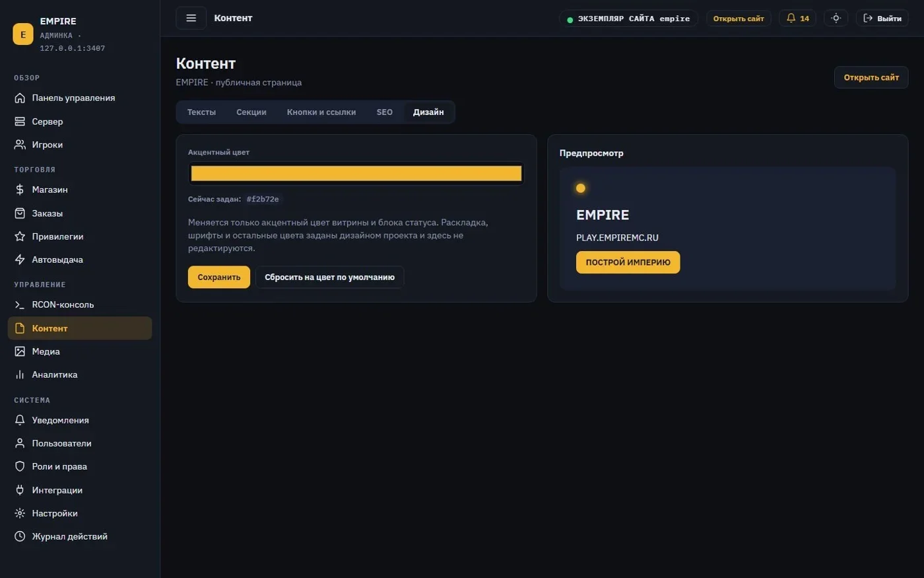
Task: Click Сбросить на цвет по умолчанию
Action: tap(329, 277)
